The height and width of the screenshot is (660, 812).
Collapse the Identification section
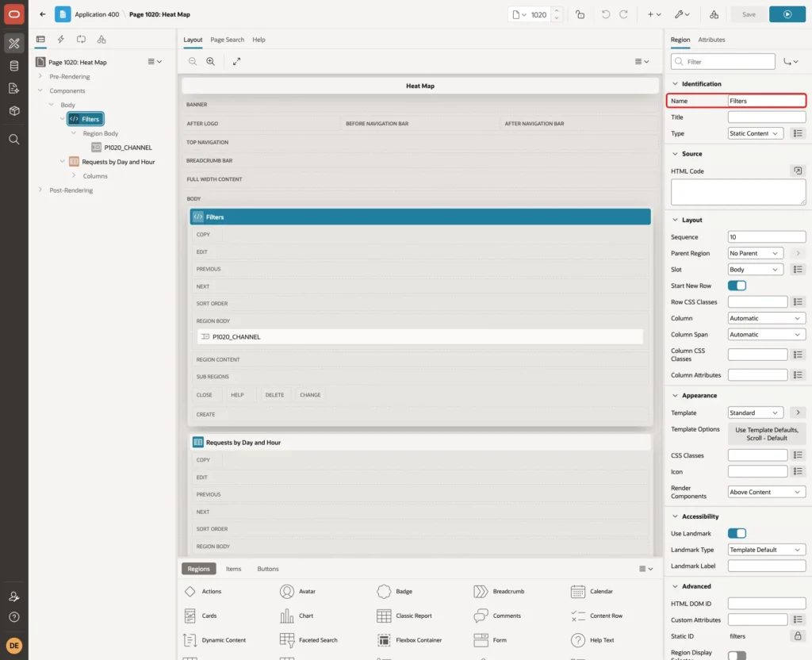675,83
